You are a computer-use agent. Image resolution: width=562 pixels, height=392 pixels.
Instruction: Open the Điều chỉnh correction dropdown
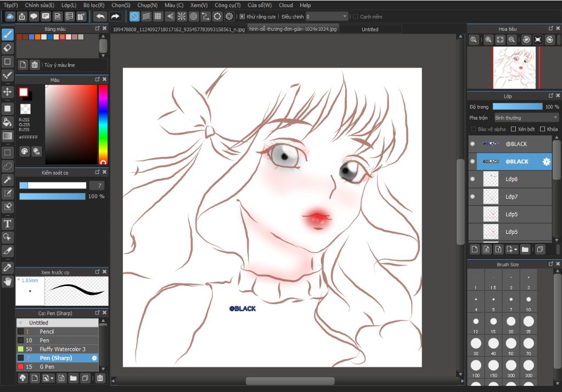pyautogui.click(x=327, y=16)
